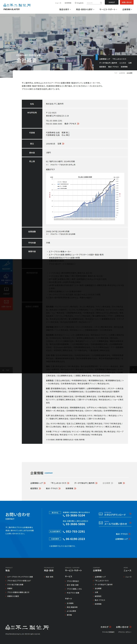This screenshot has height=644, width=137.
Task: Click arrow link 企業情報トップ in COMPANY section
Action: [x=38, y=483]
